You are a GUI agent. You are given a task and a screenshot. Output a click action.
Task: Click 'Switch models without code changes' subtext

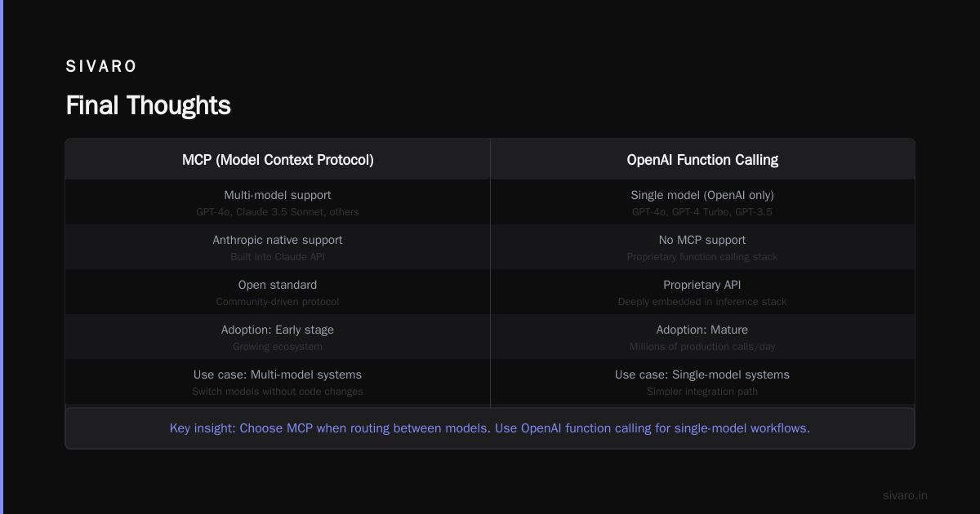pyautogui.click(x=278, y=392)
